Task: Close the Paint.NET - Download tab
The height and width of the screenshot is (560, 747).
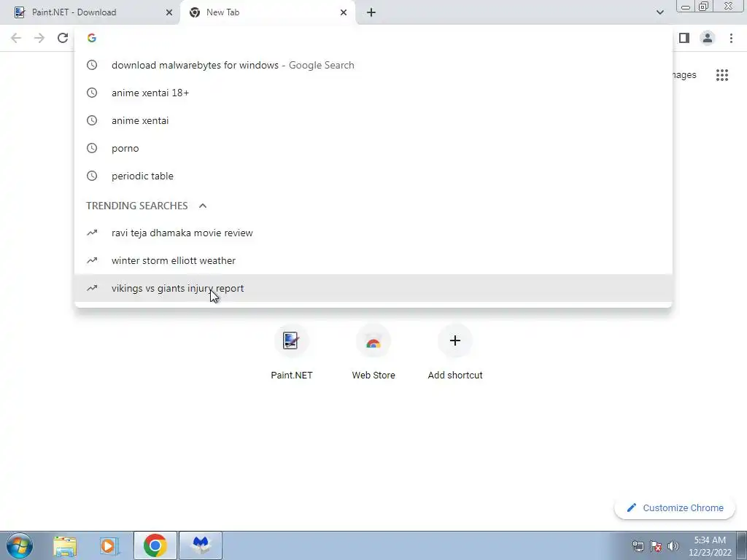Action: (169, 12)
